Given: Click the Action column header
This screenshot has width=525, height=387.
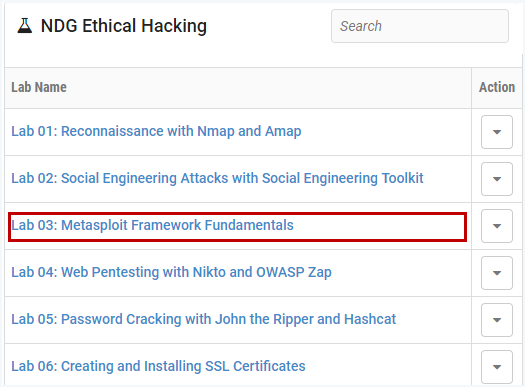Looking at the screenshot, I should pos(497,87).
